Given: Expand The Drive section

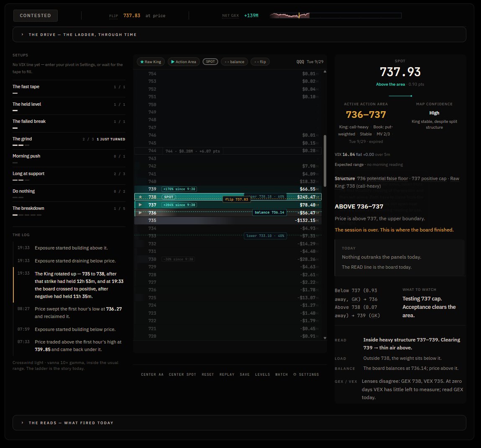Looking at the screenshot, I should (x=239, y=35).
